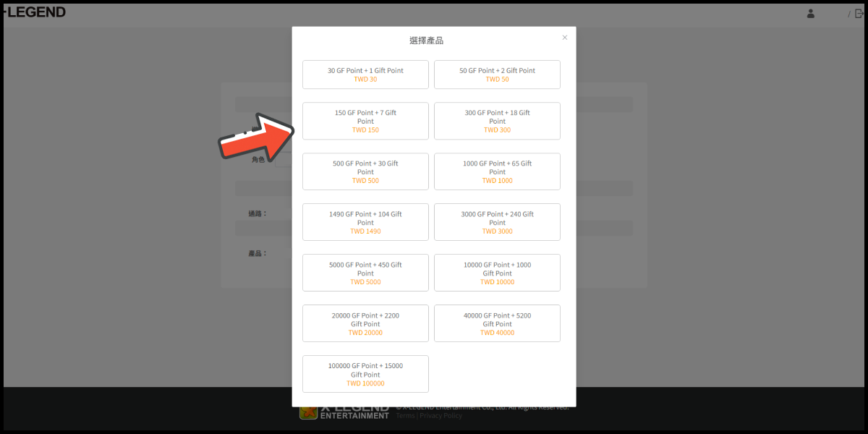
Task: Select 50 GF Point + 2 Gift Point
Action: click(x=497, y=75)
